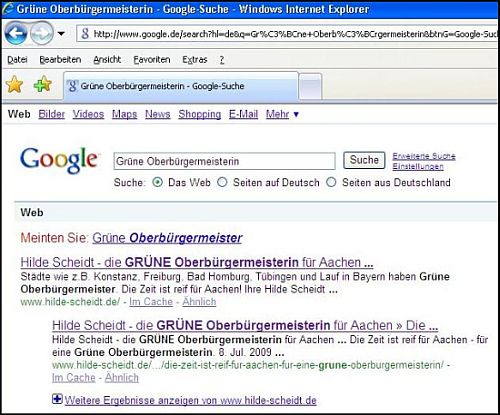The image size is (500, 415).
Task: Select the Seiten aus Deutschland radio button
Action: (x=331, y=182)
